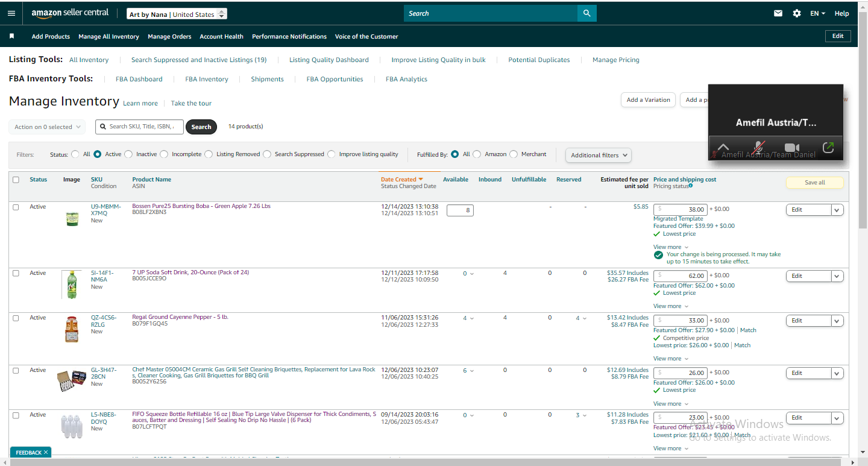Open Regal Cayenne Pepper product thumbnail
This screenshot has width=868, height=466.
[72, 329]
